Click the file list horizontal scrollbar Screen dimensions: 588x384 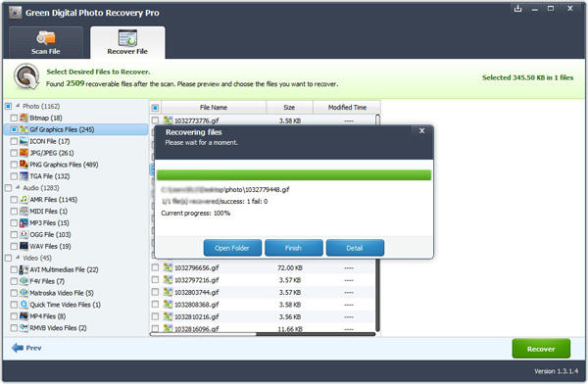click(x=262, y=334)
